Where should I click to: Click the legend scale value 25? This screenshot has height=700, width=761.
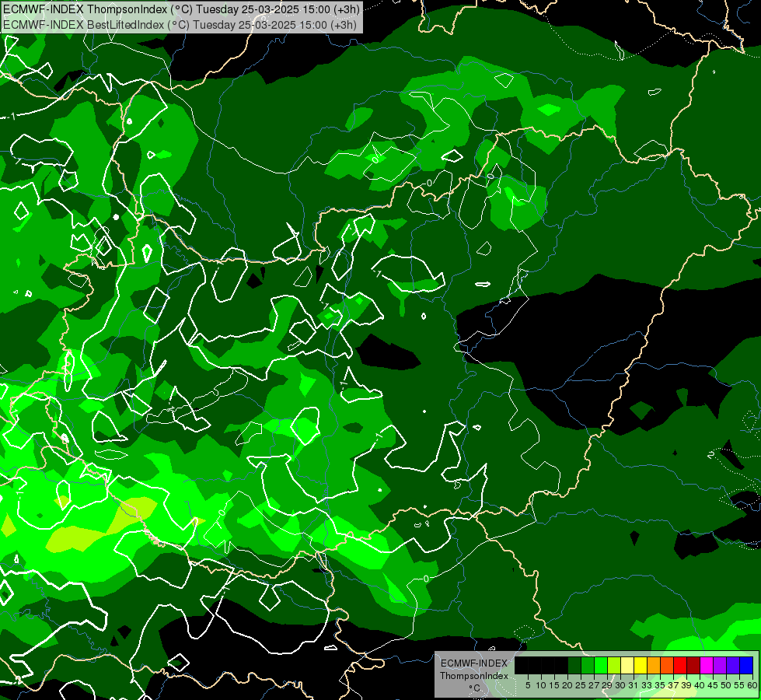pyautogui.click(x=581, y=685)
